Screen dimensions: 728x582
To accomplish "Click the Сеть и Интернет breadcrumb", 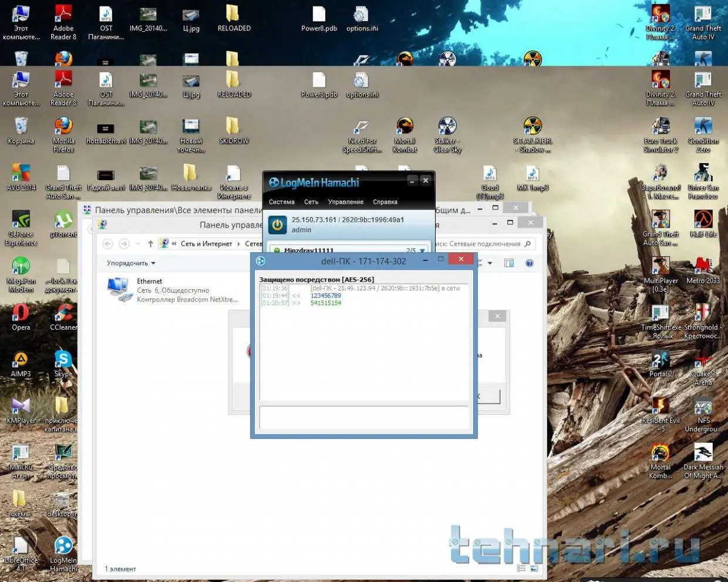I will tap(206, 243).
